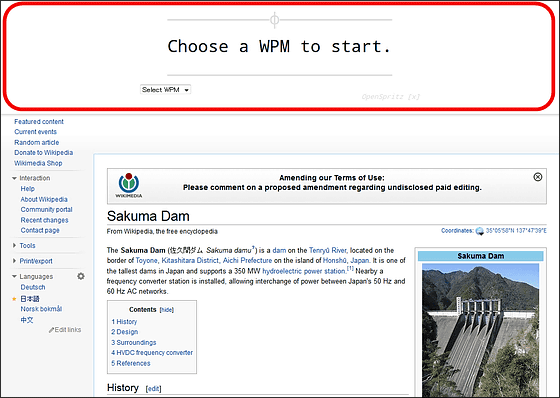This screenshot has width=560, height=398.
Task: Open the Tenryū River link
Action: point(328,250)
